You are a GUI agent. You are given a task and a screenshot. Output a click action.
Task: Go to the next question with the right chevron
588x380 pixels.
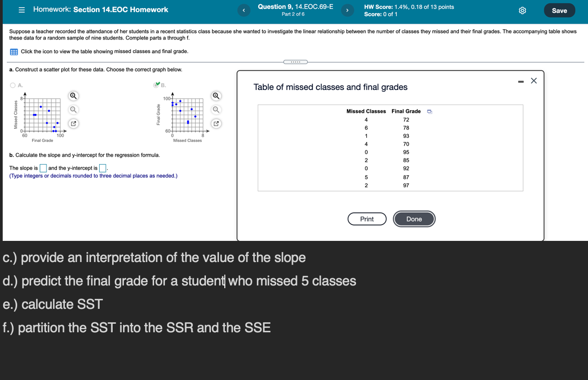(x=346, y=10)
